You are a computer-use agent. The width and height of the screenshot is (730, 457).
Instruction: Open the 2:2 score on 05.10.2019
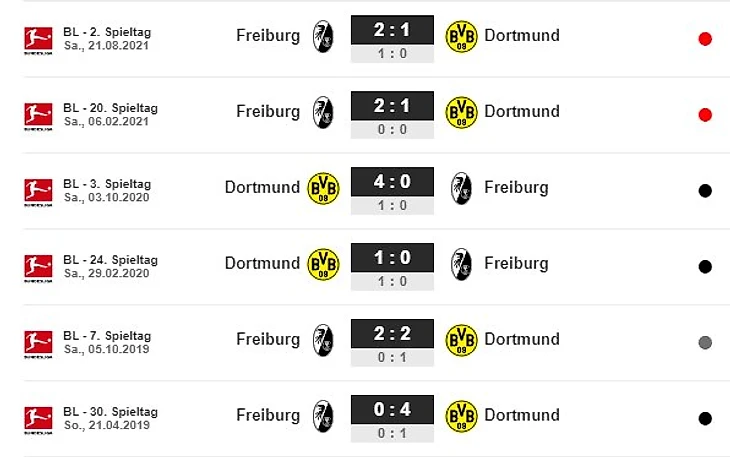tap(392, 335)
